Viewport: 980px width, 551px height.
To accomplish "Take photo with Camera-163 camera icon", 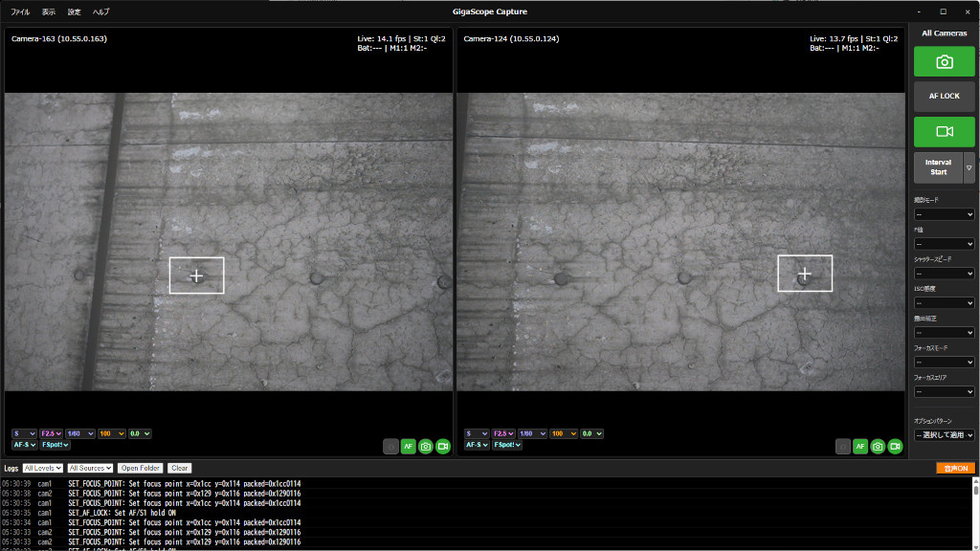I will point(426,446).
